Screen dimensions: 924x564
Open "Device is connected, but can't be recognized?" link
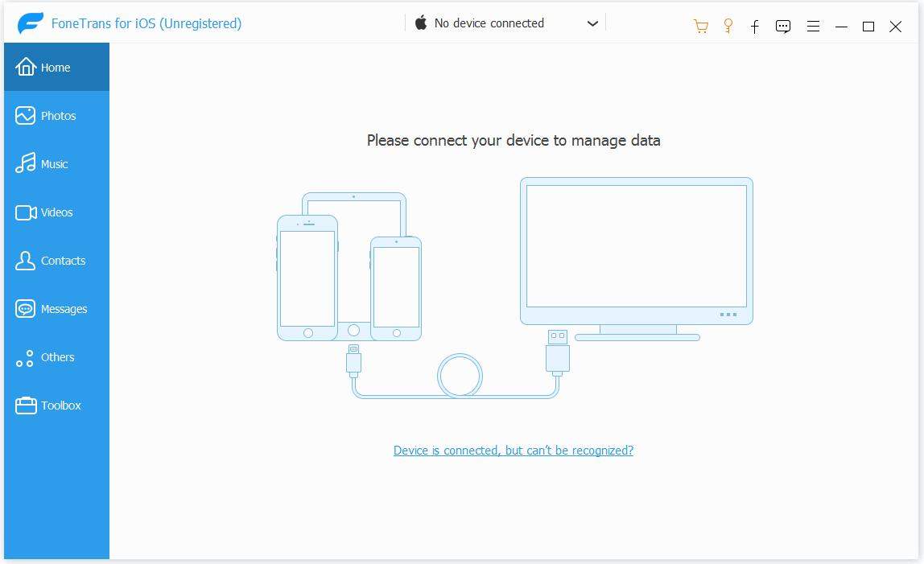pos(513,451)
